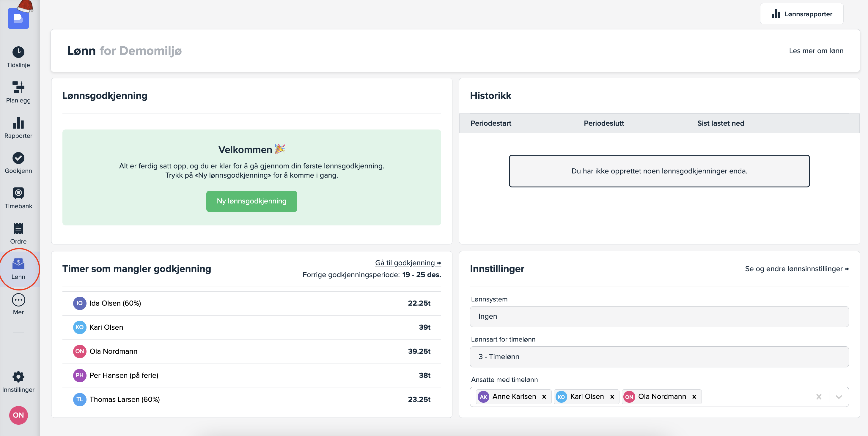
Task: Remove Ola Nordmann tag from timelønn employees
Action: 694,396
